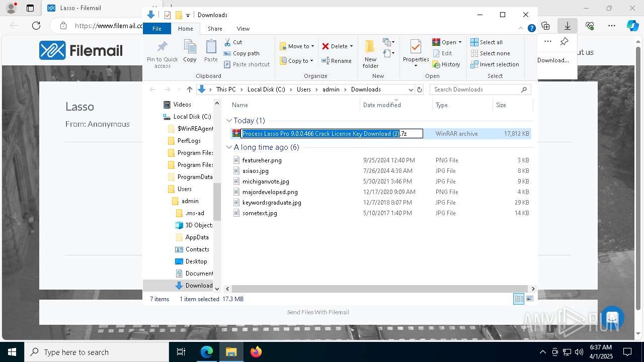Viewport: 644px width, 362px height.
Task: Open address bar history dropdown
Action: pyautogui.click(x=411, y=89)
